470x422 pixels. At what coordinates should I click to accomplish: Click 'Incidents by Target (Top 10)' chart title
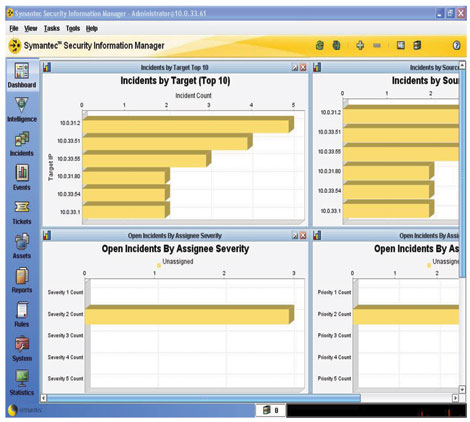pyautogui.click(x=175, y=81)
